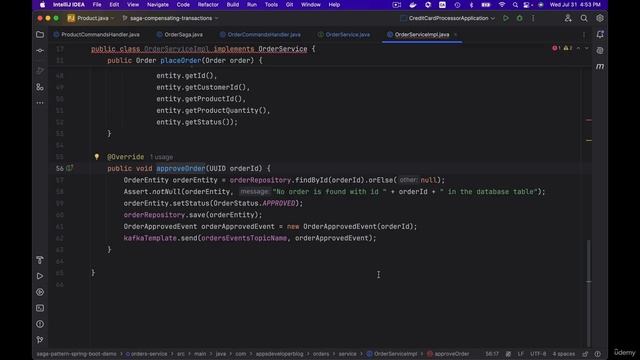This screenshot has height=360, width=640.
Task: Open the Services tool window icon
Action: pyautogui.click(x=40, y=292)
